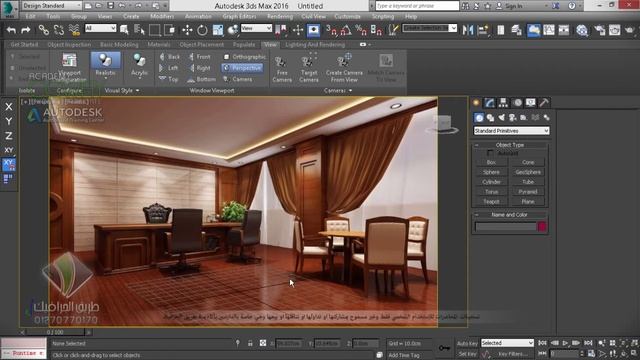
Task: Select the Move tool
Action: 187,30
